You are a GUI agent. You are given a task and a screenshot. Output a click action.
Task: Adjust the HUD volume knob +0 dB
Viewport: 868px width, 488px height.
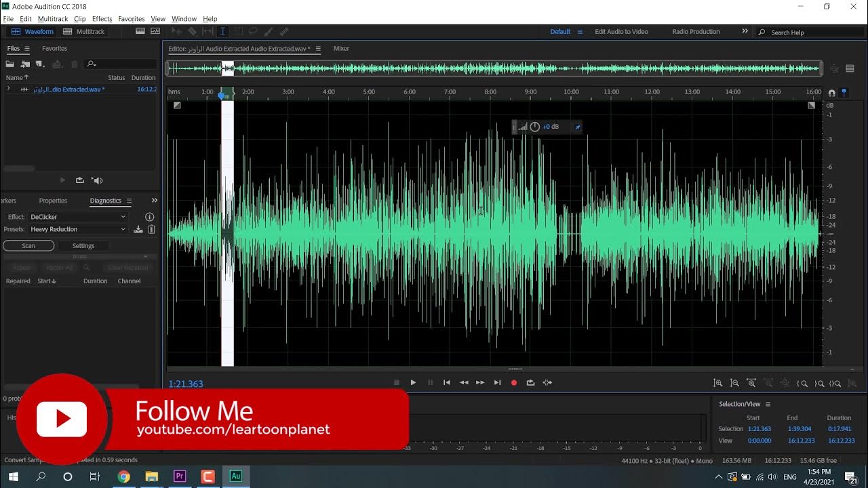pos(534,127)
